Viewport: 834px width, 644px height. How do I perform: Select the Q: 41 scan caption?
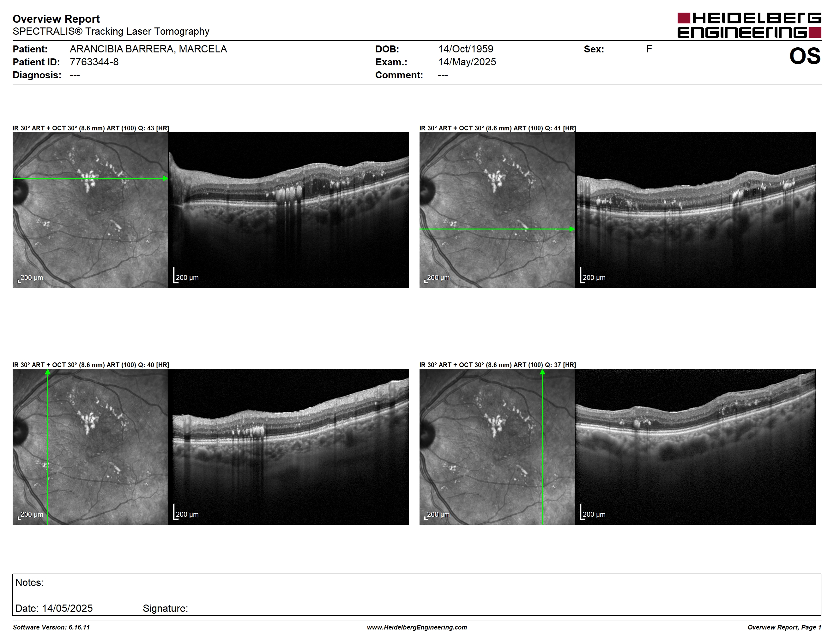[498, 128]
